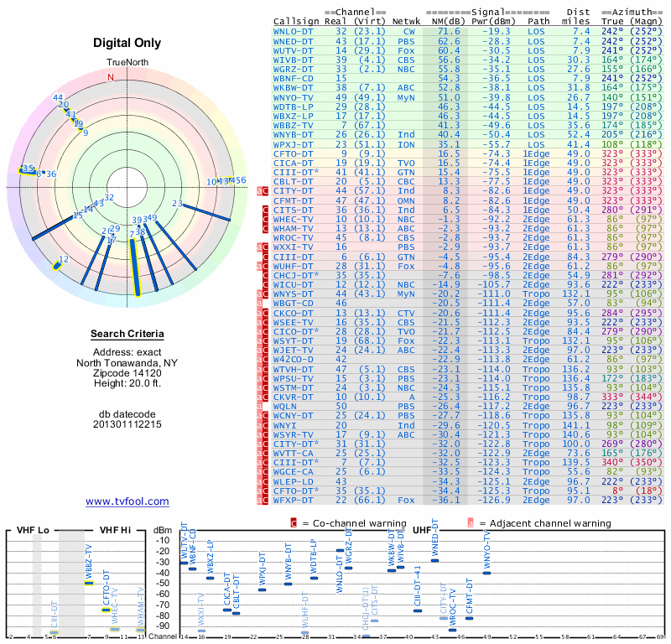Select the CKVR-DT callsign
Viewport: 671px width, 644px height.
(293, 397)
